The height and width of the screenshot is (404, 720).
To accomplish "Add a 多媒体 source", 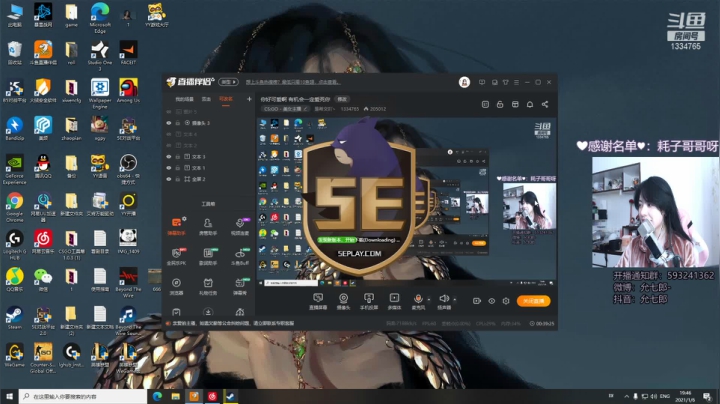I will pos(394,302).
